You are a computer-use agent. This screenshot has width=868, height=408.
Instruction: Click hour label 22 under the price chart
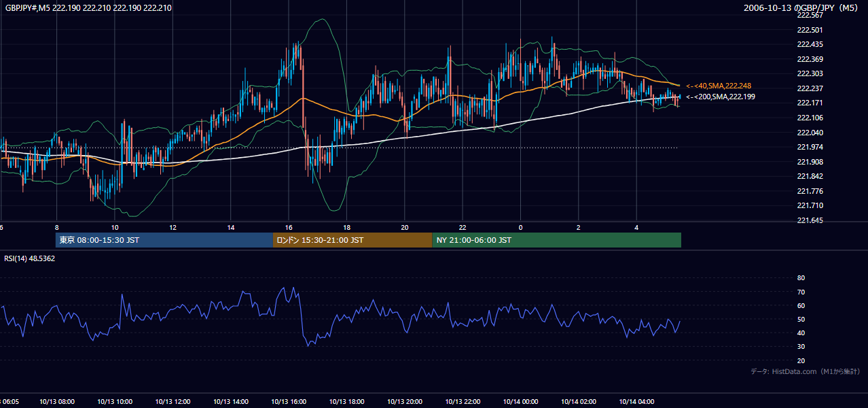[463, 227]
